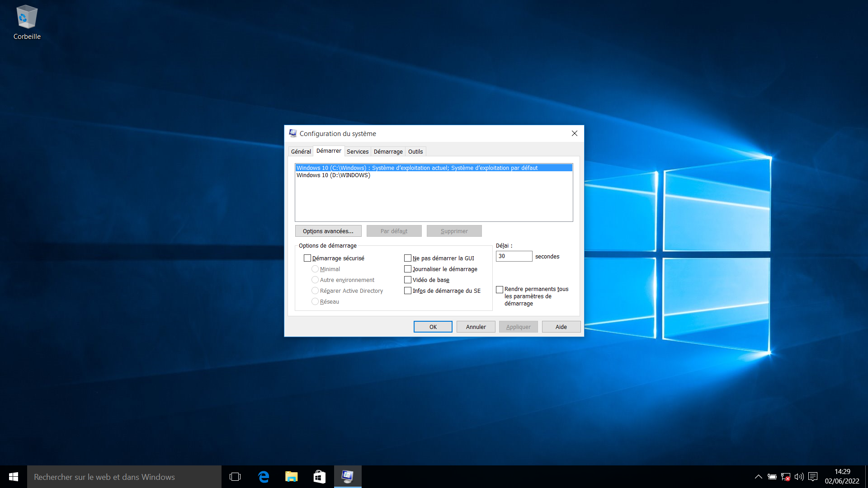Image resolution: width=868 pixels, height=488 pixels.
Task: Click the network status tray icon
Action: coord(786,477)
